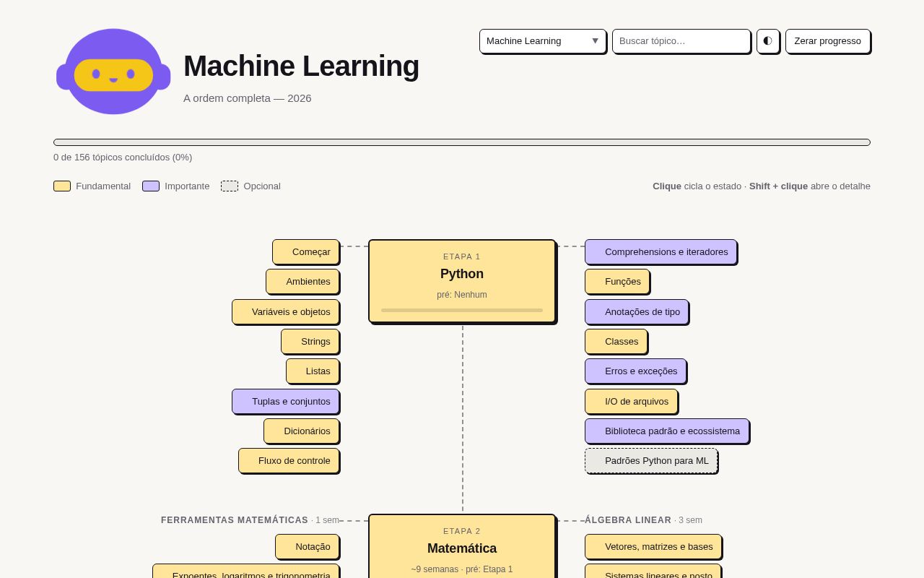Click the A ordem completa — 2026 subtitle
This screenshot has width=924, height=578.
coord(248,98)
